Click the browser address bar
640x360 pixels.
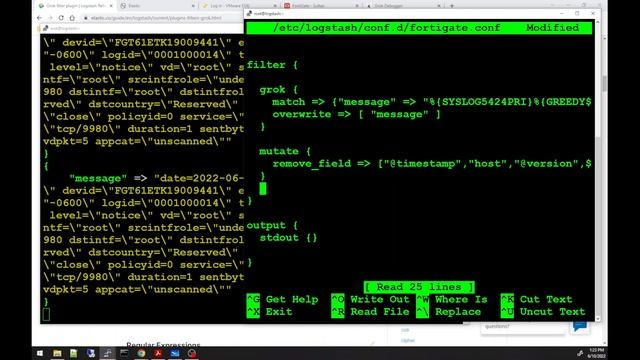click(163, 18)
